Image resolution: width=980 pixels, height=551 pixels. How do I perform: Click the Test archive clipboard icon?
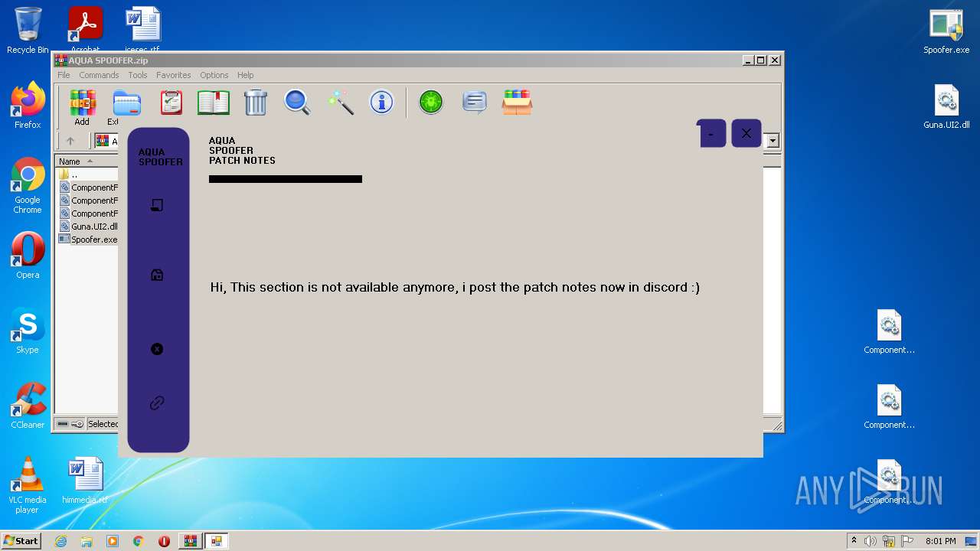pyautogui.click(x=171, y=103)
